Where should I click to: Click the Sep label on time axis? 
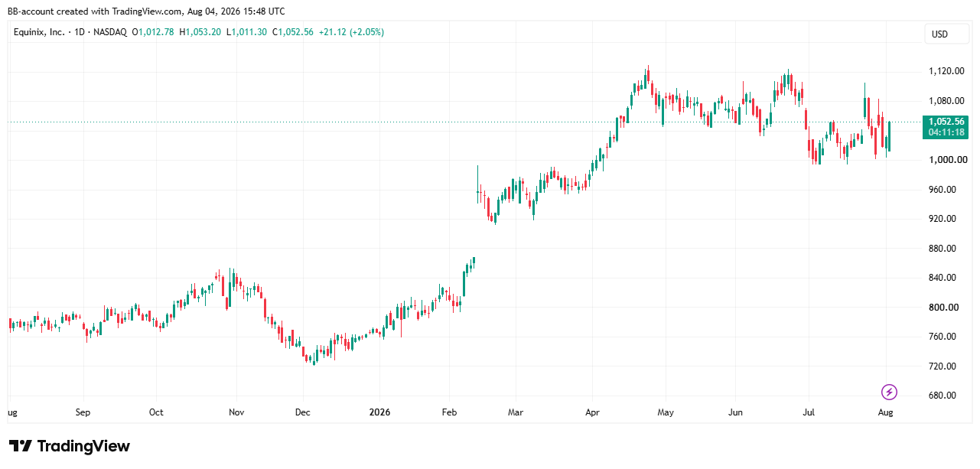click(x=83, y=412)
